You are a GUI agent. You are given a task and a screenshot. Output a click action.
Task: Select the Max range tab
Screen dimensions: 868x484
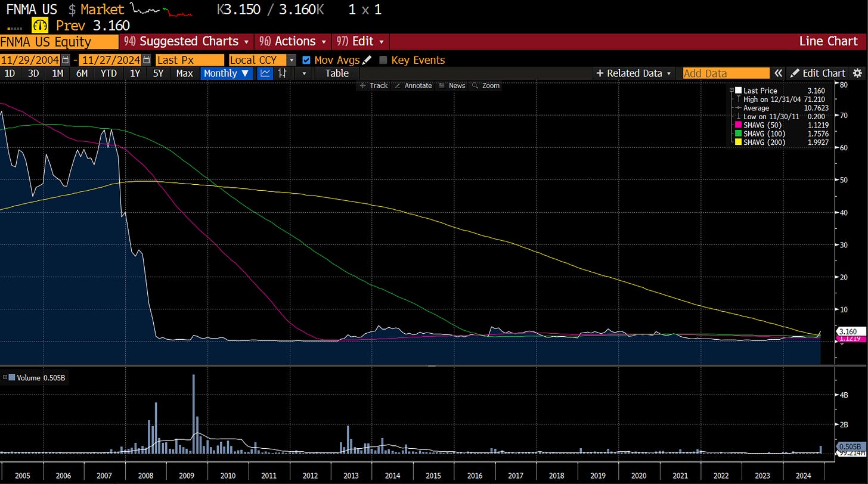[x=185, y=73]
